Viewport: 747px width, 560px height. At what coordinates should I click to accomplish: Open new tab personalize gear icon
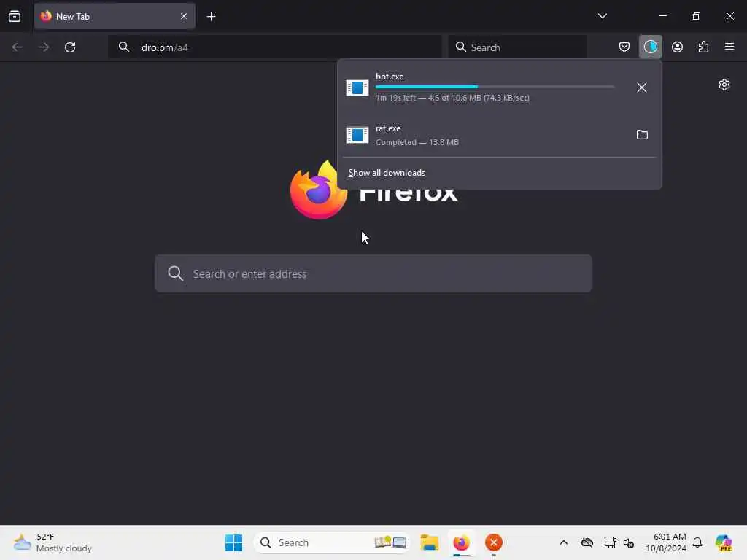pos(724,85)
